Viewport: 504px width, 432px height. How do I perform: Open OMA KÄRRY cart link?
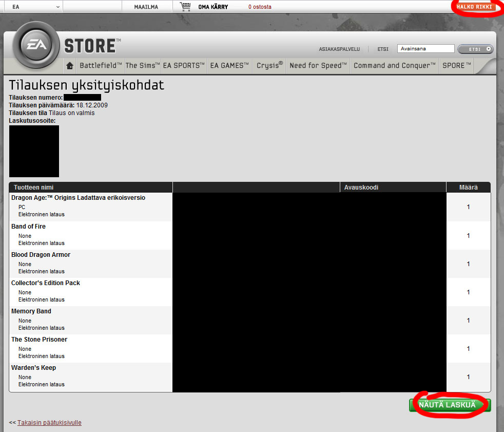point(213,7)
